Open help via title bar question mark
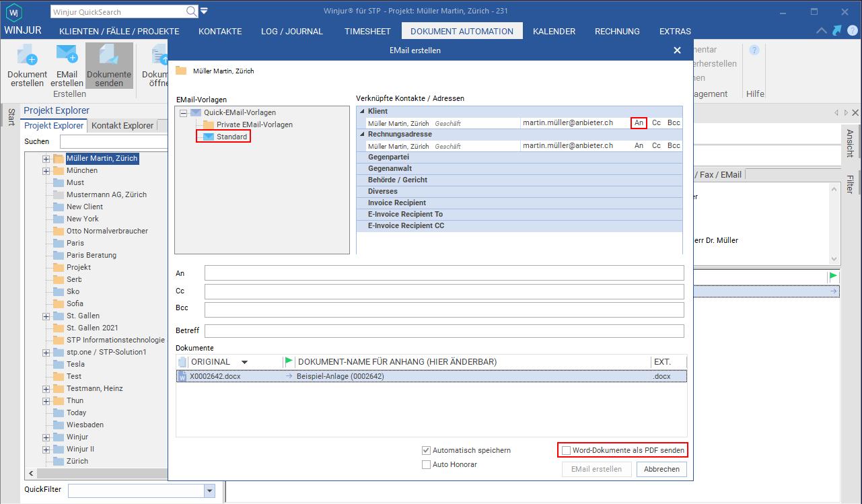The height and width of the screenshot is (504, 862). 851,30
